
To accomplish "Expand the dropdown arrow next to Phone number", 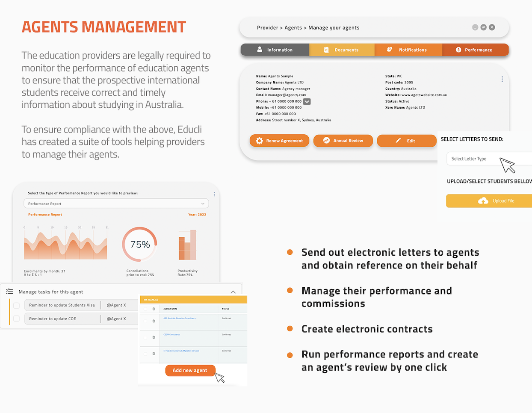I will point(307,102).
